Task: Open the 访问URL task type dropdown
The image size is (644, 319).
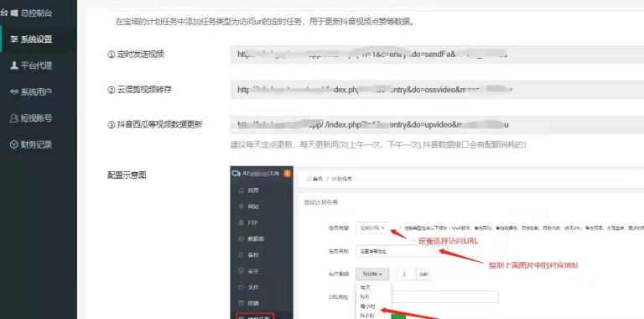Action: pos(372,227)
